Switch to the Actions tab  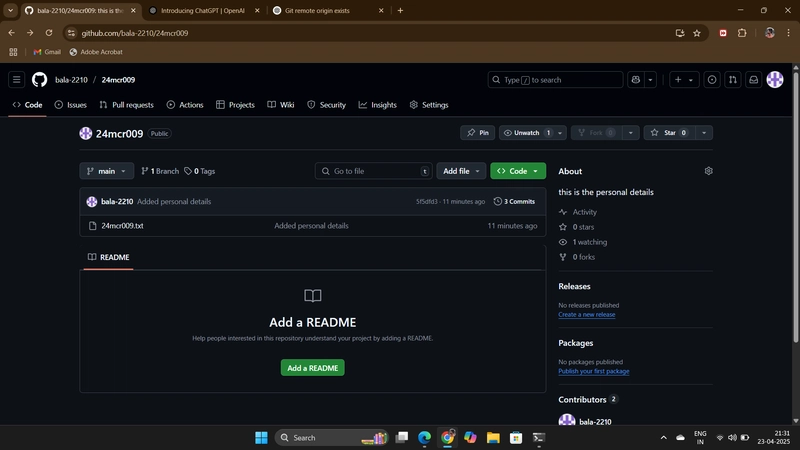tap(185, 105)
